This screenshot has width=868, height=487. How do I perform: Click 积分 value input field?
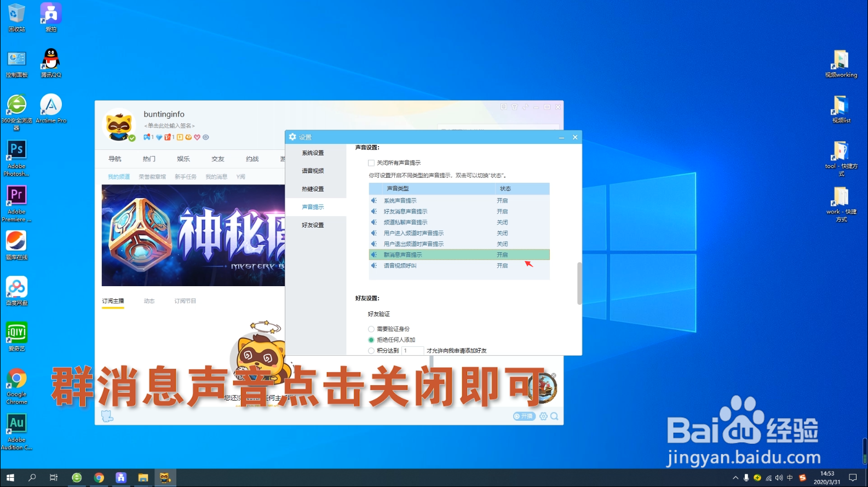[413, 351]
